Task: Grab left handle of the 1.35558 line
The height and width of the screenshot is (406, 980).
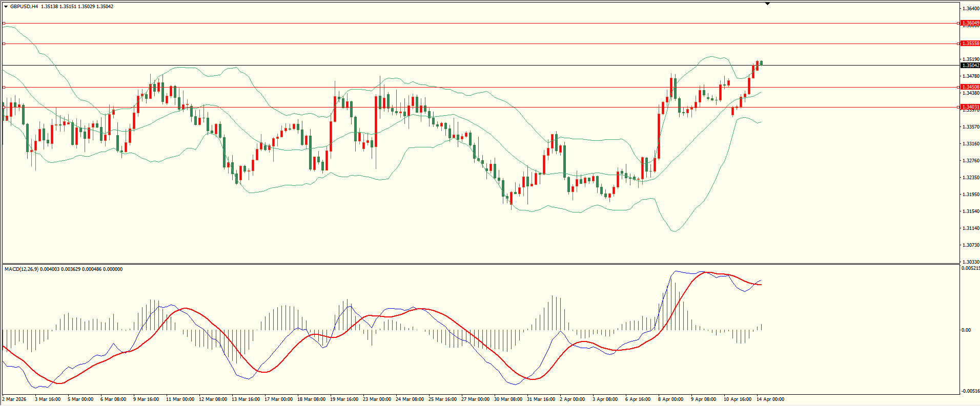Action: [4, 44]
